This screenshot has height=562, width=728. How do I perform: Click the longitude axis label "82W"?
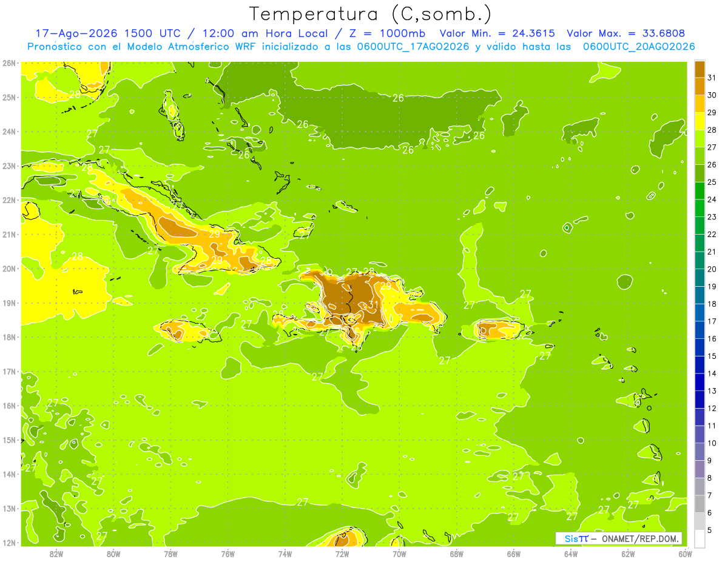pyautogui.click(x=56, y=554)
